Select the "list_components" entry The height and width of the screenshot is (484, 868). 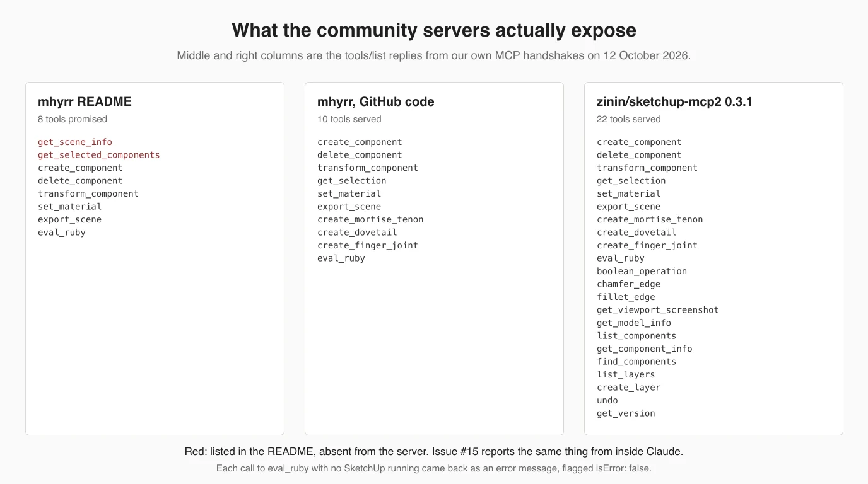click(x=636, y=336)
